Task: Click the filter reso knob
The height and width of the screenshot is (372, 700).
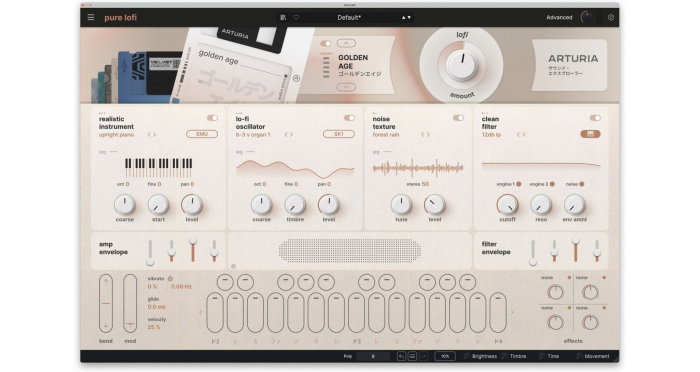Action: 541,205
